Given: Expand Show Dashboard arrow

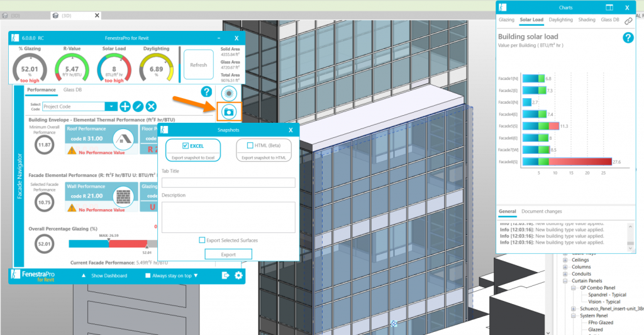Looking at the screenshot, I should tap(84, 275).
